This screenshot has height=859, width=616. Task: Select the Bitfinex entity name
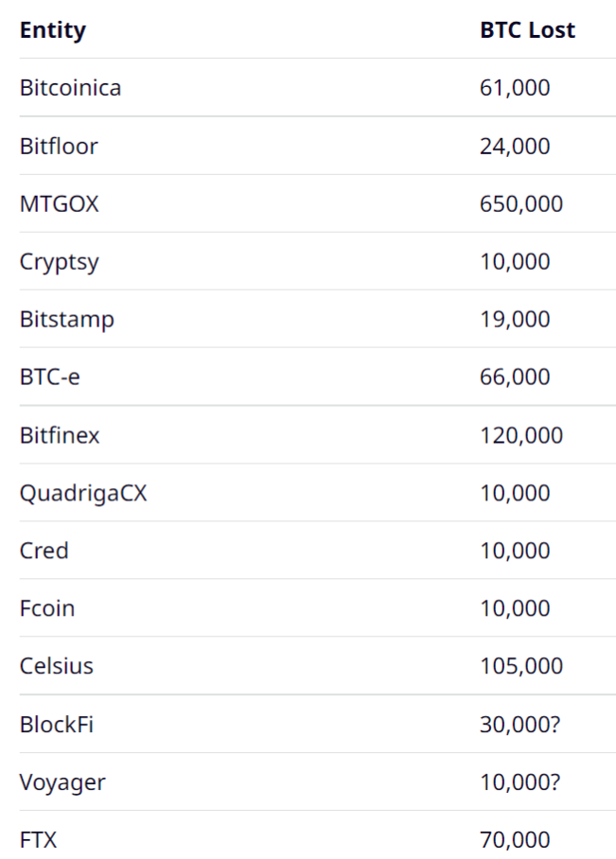coord(60,435)
